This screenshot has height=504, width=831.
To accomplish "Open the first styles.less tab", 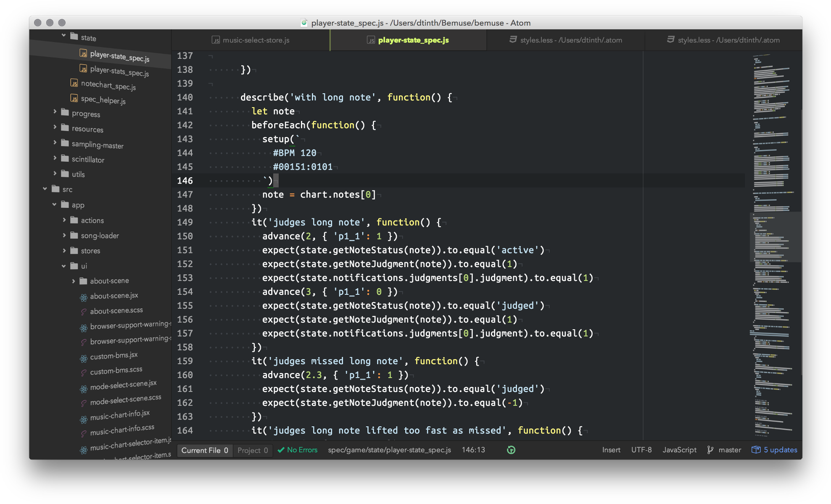I will 566,40.
